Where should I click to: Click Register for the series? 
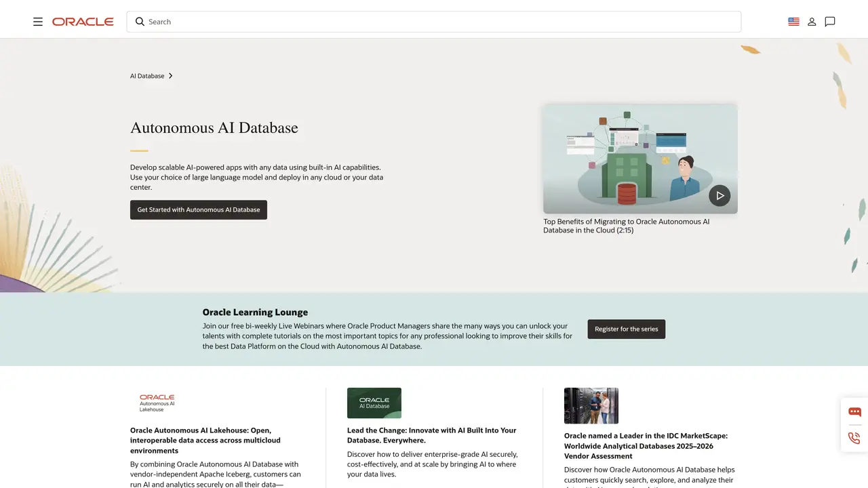pyautogui.click(x=627, y=329)
